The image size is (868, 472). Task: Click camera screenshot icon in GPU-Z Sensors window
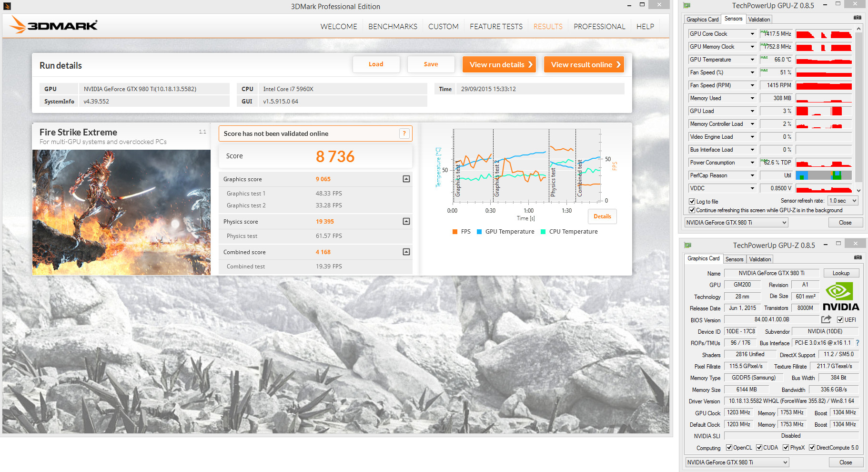click(x=858, y=18)
